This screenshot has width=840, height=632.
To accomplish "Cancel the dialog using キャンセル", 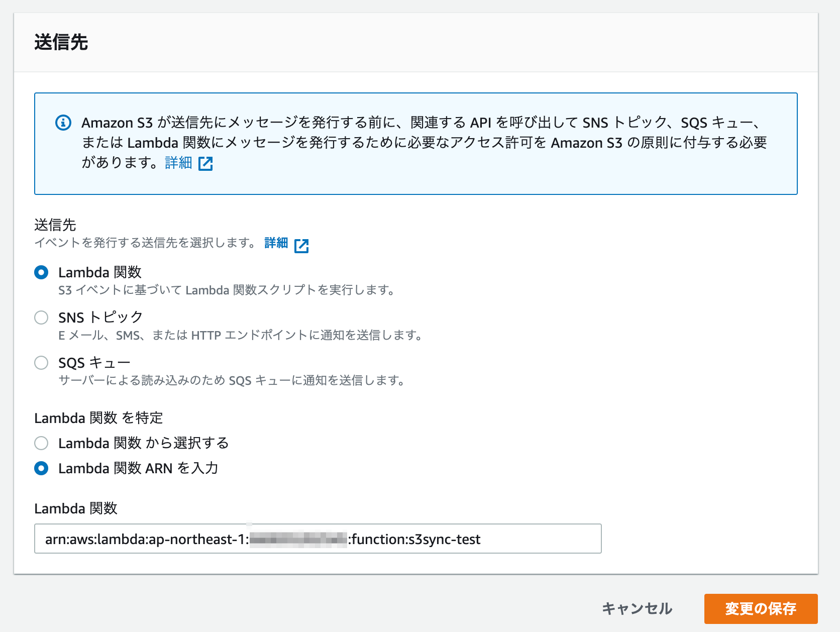I will point(637,608).
